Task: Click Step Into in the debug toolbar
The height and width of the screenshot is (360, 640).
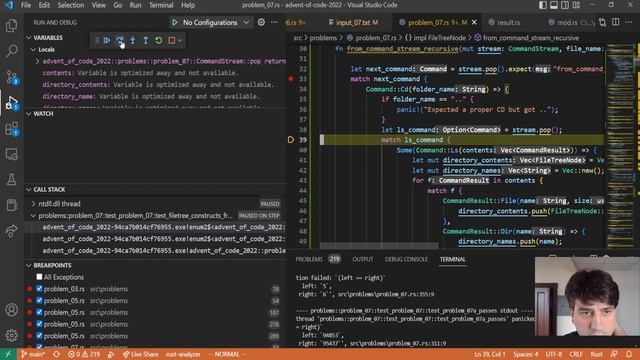Action: (x=133, y=40)
